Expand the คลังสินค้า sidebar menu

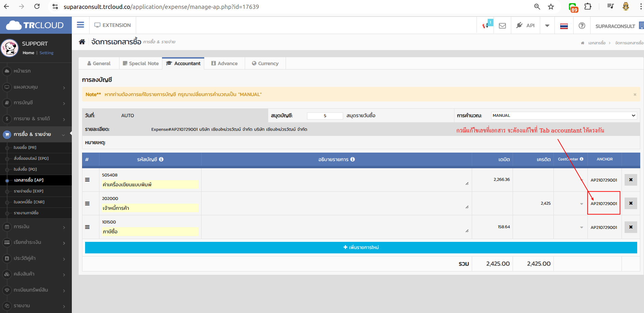coord(36,274)
